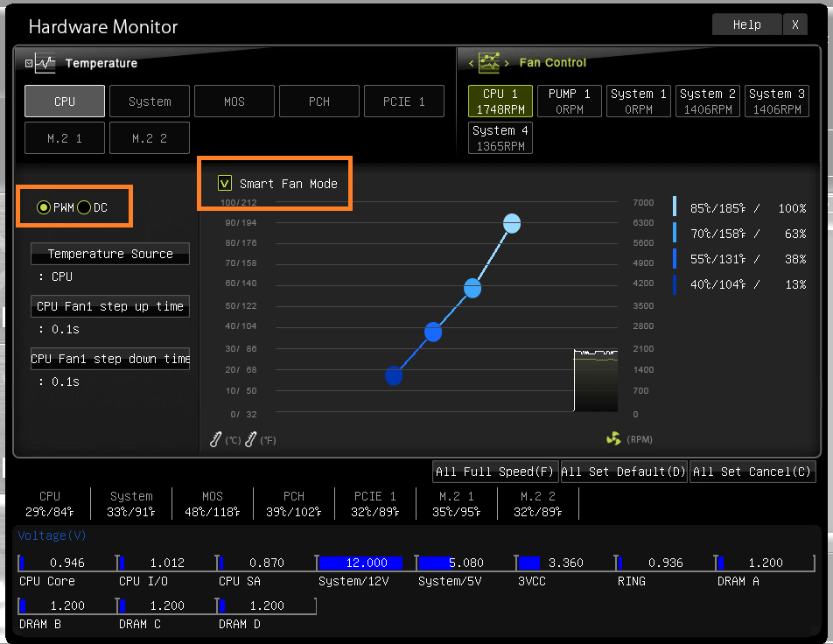Click the small collapse box beside Temperature
The height and width of the screenshot is (644, 833).
click(29, 63)
